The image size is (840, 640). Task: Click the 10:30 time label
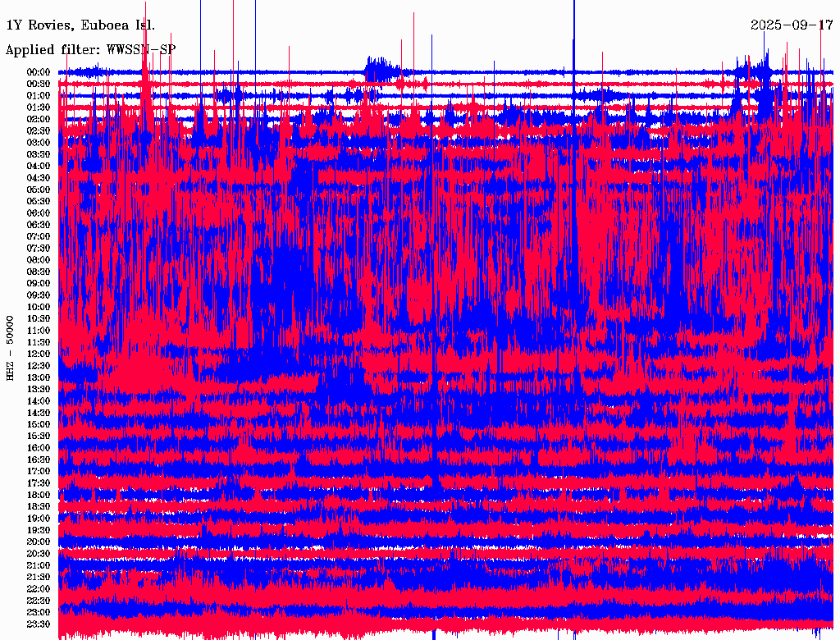[39, 318]
